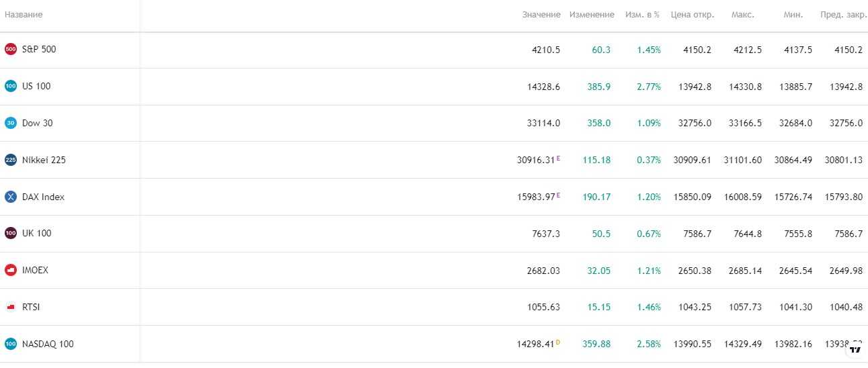Image resolution: width=868 pixels, height=368 pixels.
Task: Click the Nikkei 225 icon
Action: [11, 160]
